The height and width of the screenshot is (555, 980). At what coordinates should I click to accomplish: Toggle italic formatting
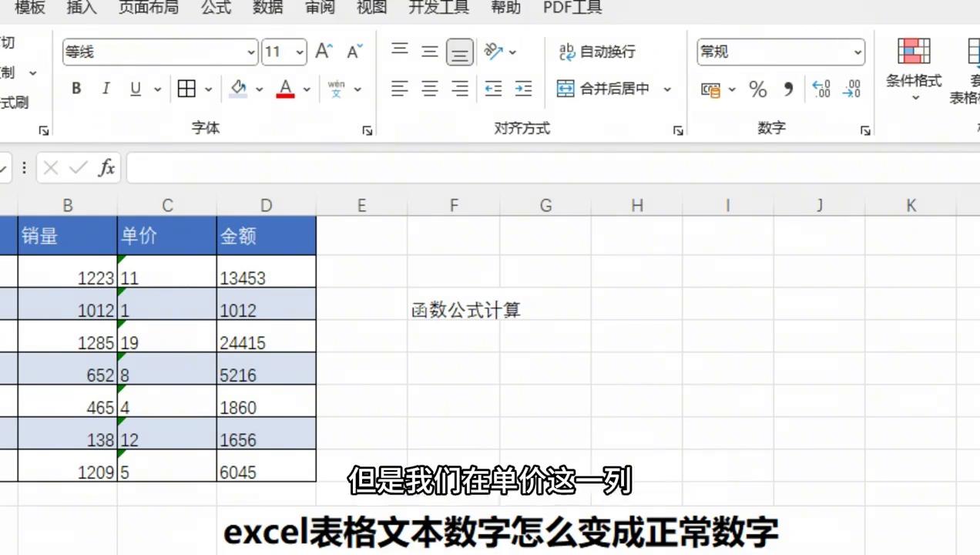(x=106, y=89)
